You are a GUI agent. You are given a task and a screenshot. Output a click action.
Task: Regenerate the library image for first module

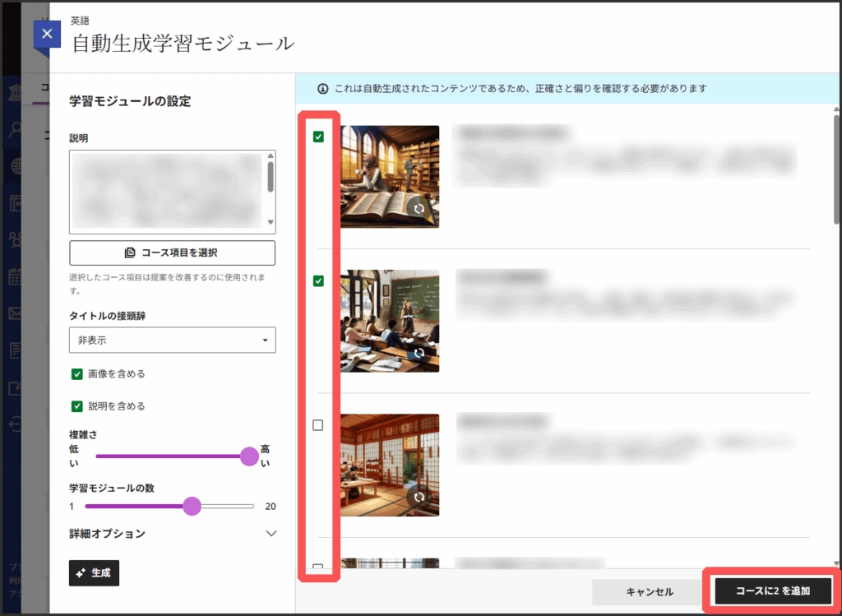click(x=419, y=209)
